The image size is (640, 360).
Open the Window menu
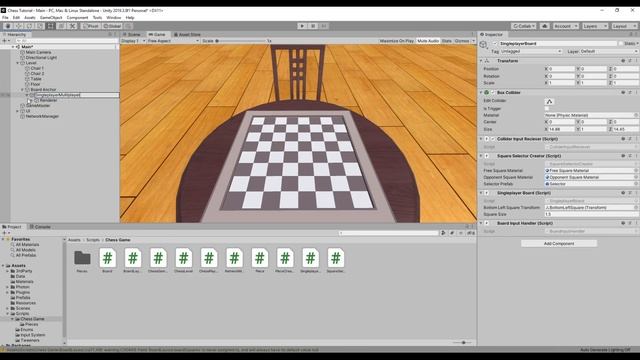click(113, 18)
